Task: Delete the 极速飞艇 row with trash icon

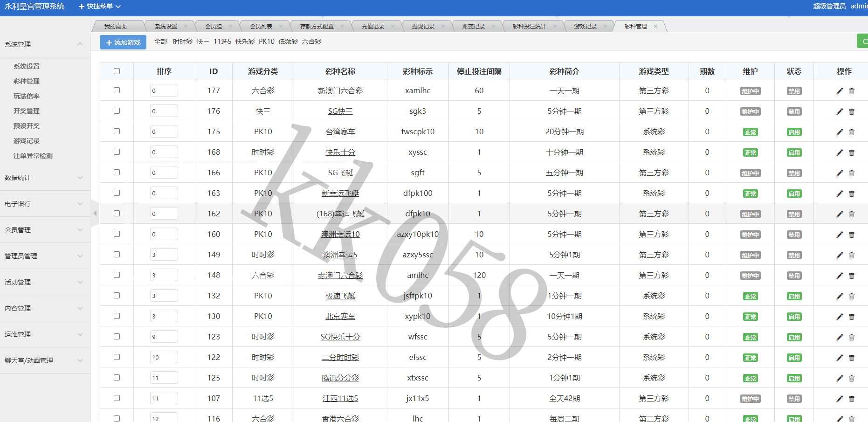Action: pos(852,296)
